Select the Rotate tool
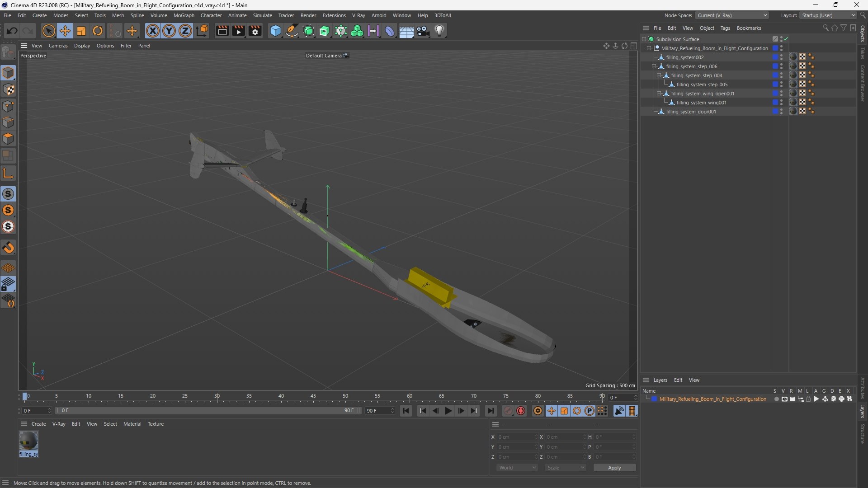The height and width of the screenshot is (488, 868). pos(98,31)
